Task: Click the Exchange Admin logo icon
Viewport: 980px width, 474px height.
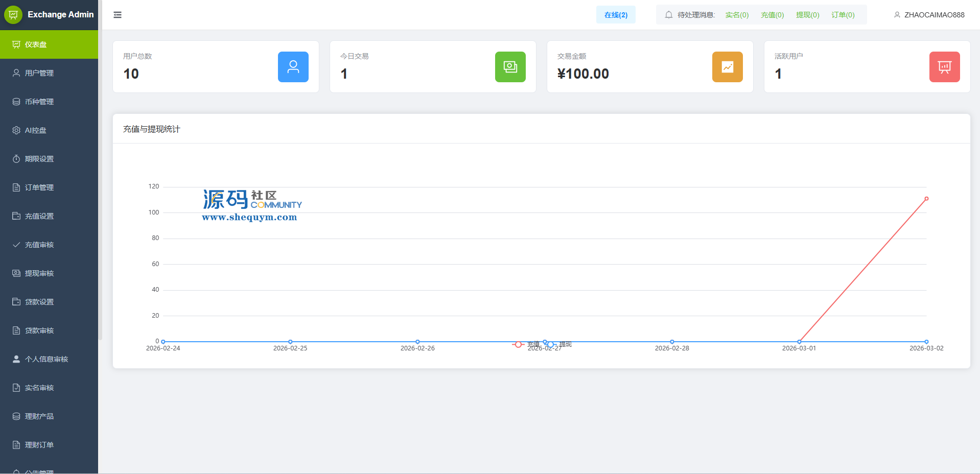Action: 13,15
